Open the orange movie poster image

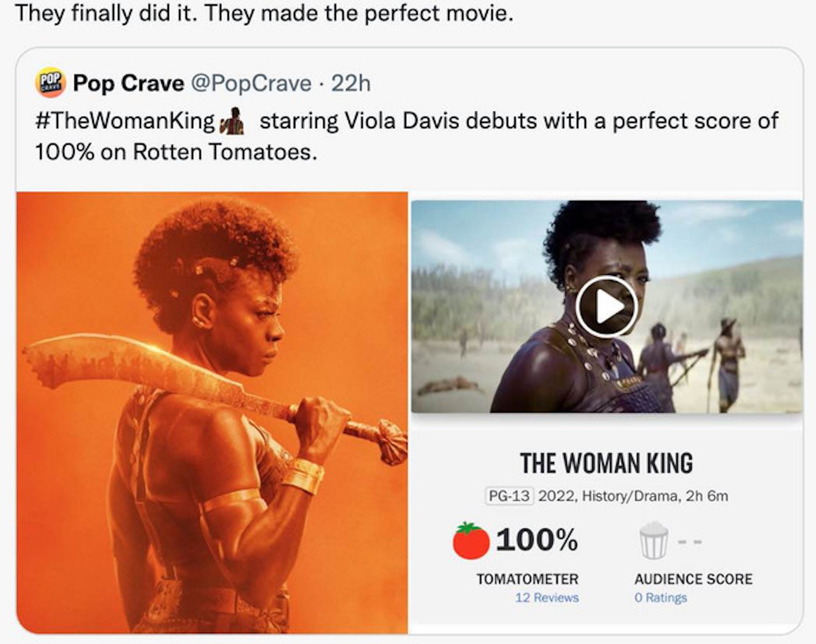(212, 413)
